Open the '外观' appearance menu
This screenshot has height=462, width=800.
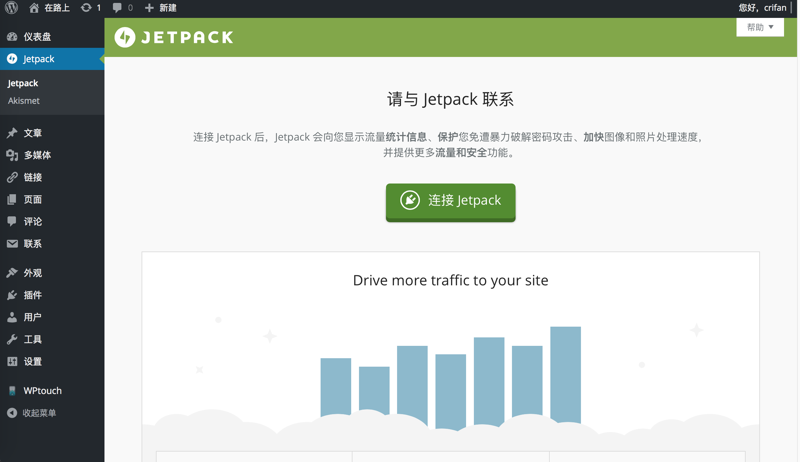pyautogui.click(x=52, y=273)
